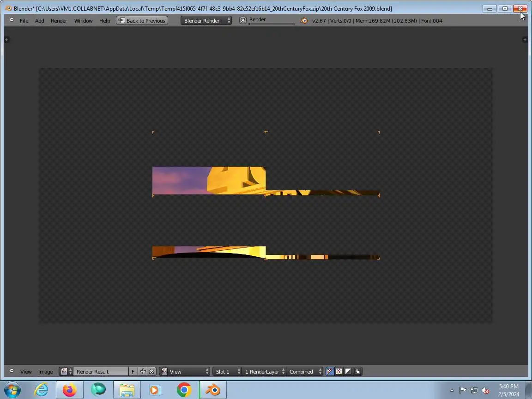This screenshot has height=399, width=532.
Task: Create new image with plus icon
Action: pos(143,371)
